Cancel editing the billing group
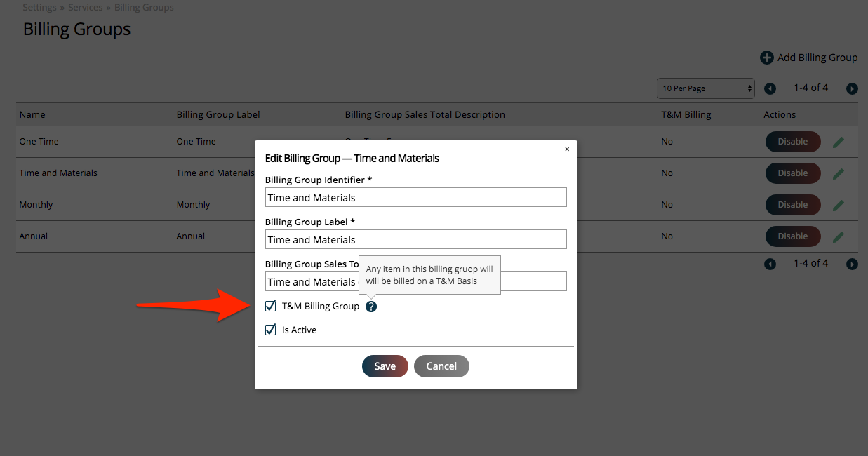The image size is (868, 456). point(441,366)
